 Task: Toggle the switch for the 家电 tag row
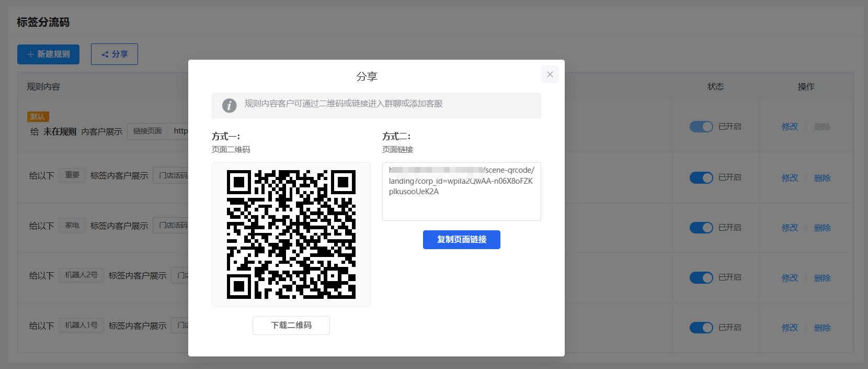[x=701, y=228]
